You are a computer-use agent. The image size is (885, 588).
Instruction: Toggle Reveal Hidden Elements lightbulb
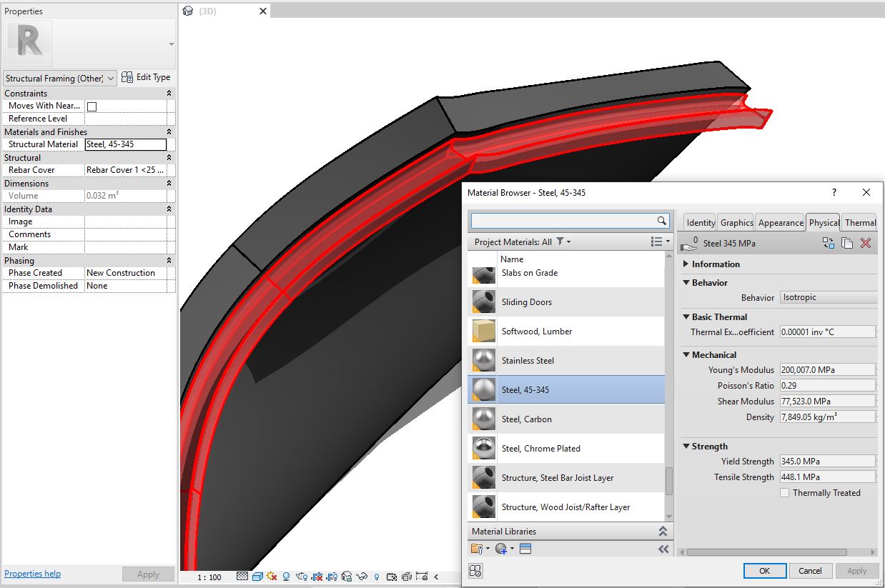tap(376, 577)
